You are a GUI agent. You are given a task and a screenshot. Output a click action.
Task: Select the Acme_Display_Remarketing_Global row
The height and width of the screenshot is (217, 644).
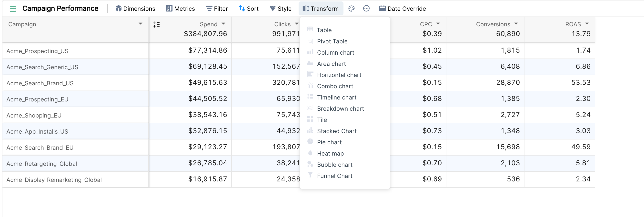coord(299,179)
